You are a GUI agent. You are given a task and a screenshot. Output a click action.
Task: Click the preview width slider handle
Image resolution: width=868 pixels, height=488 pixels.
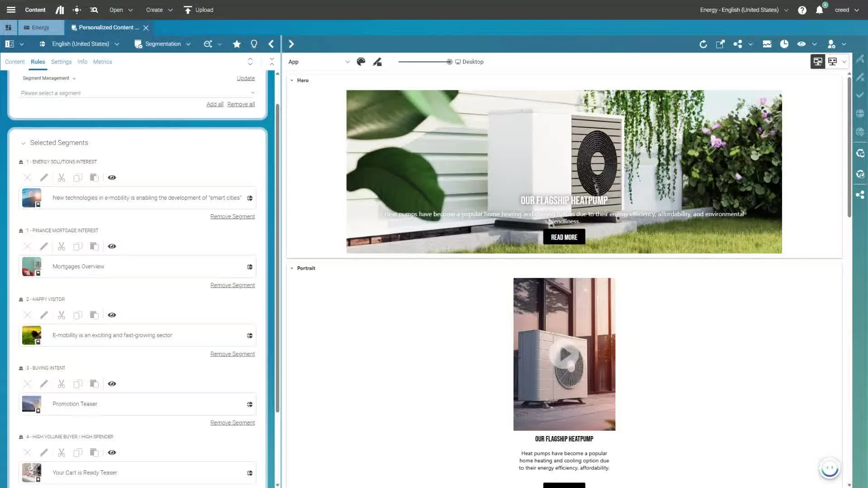tap(449, 62)
